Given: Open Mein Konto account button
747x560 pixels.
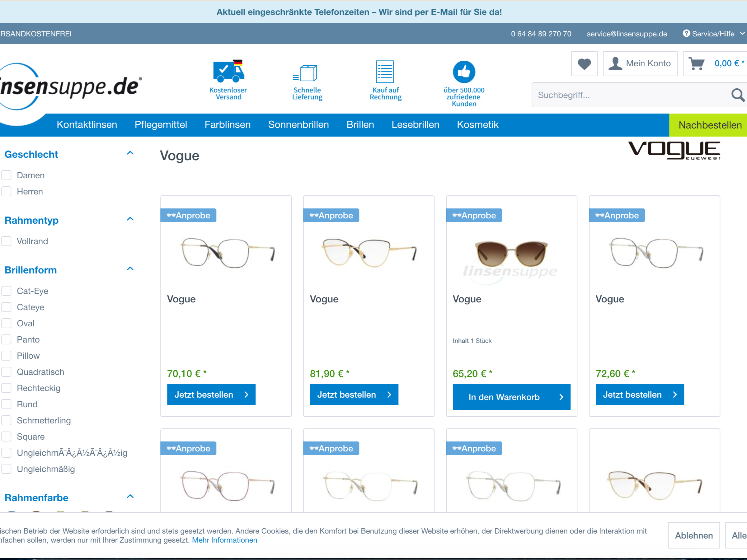Looking at the screenshot, I should point(640,63).
